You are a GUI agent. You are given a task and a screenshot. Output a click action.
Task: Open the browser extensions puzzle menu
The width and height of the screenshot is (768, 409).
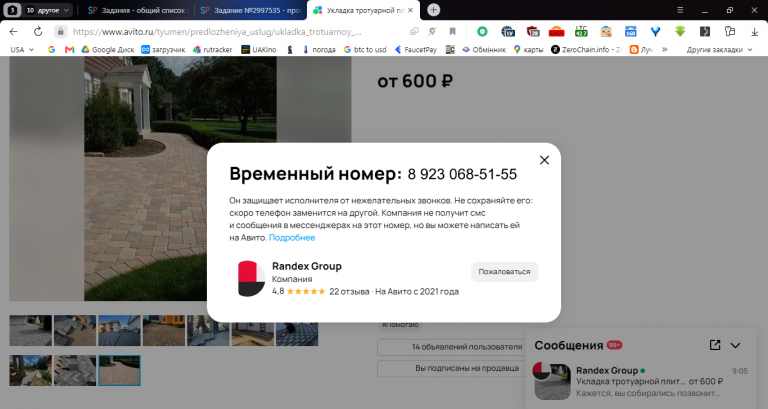(730, 31)
